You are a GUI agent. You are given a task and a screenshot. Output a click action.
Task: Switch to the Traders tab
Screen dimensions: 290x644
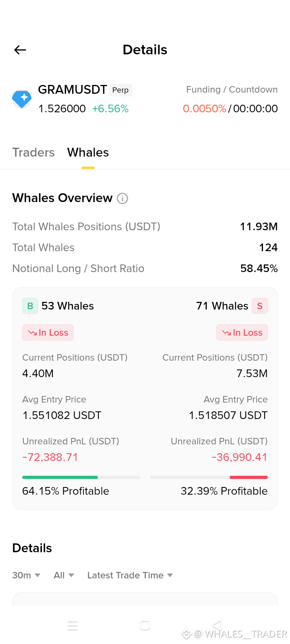33,153
